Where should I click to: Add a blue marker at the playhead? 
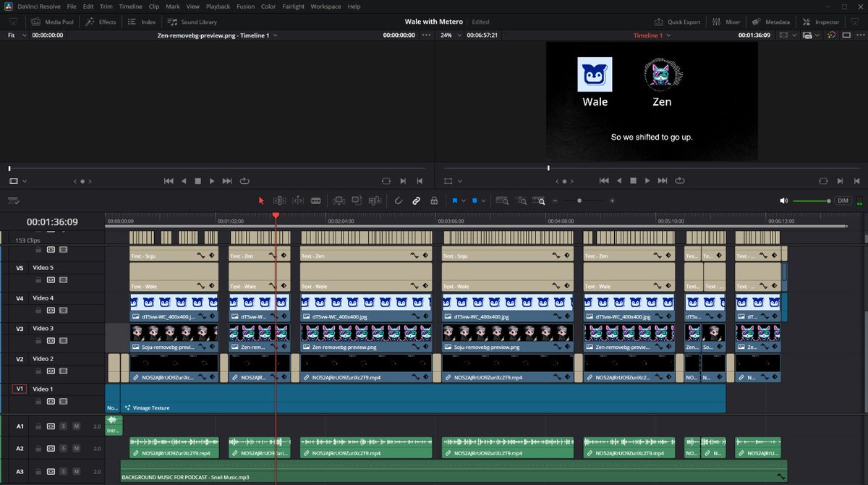475,201
